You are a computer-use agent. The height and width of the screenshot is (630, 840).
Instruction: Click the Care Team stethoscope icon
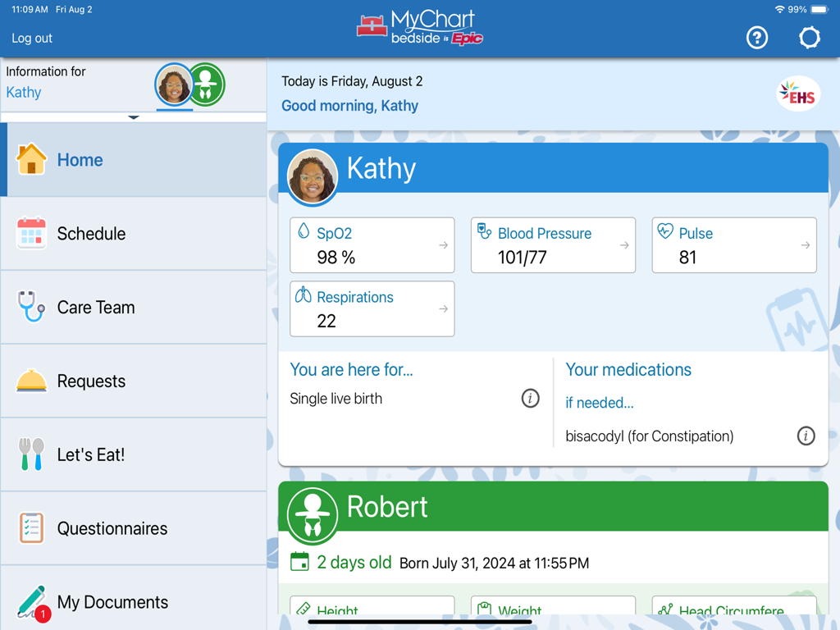click(32, 307)
